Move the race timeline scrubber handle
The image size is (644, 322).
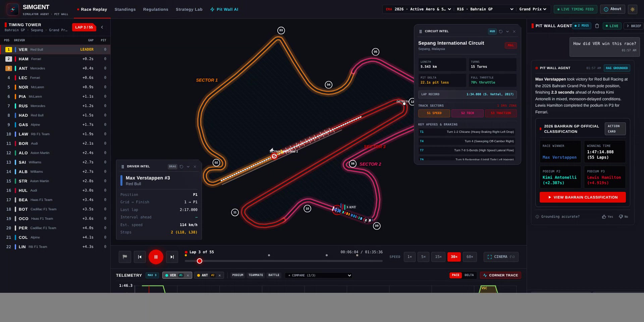[x=200, y=261]
